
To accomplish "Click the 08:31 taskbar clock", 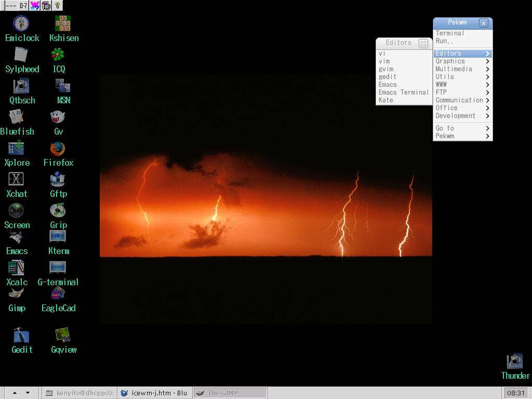I will click(x=515, y=393).
